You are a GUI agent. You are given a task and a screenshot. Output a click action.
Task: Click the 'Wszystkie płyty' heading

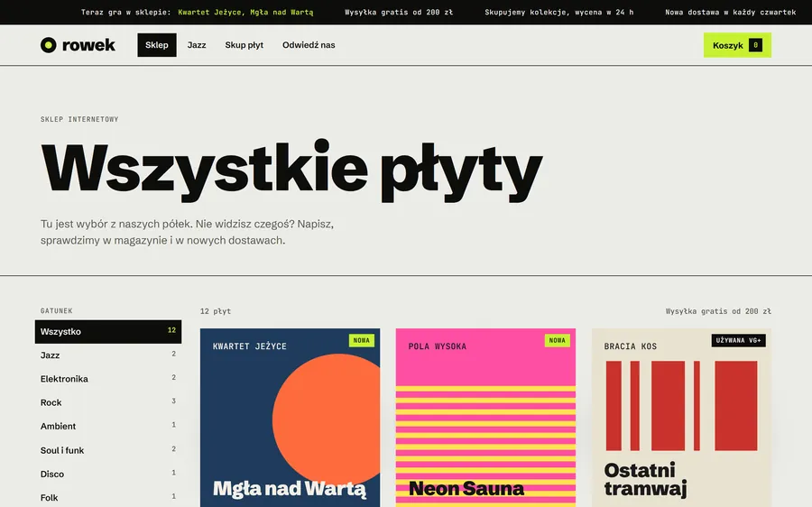[291, 170]
